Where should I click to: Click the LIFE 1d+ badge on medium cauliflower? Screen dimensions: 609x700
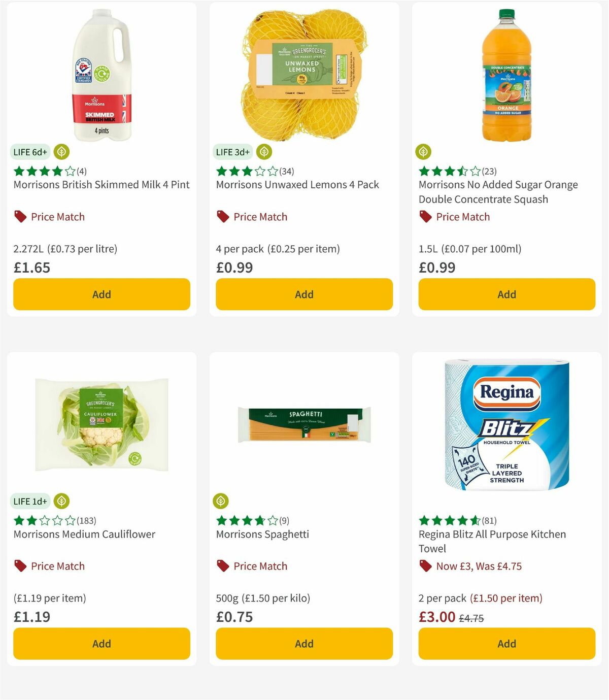coord(29,501)
